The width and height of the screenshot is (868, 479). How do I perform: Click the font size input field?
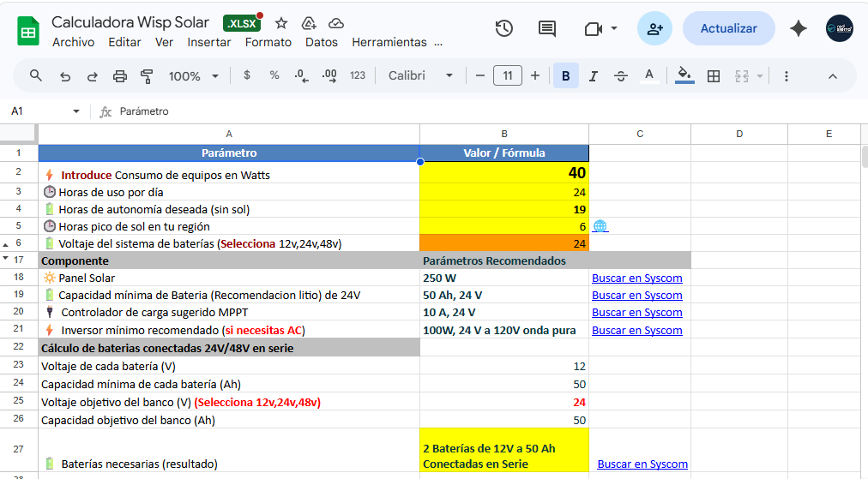tap(507, 75)
